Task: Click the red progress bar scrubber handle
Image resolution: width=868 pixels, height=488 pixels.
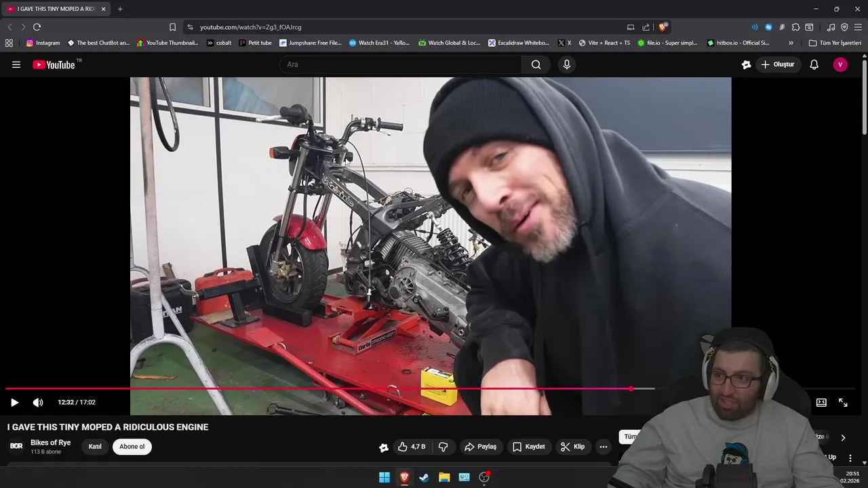Action: 631,388
